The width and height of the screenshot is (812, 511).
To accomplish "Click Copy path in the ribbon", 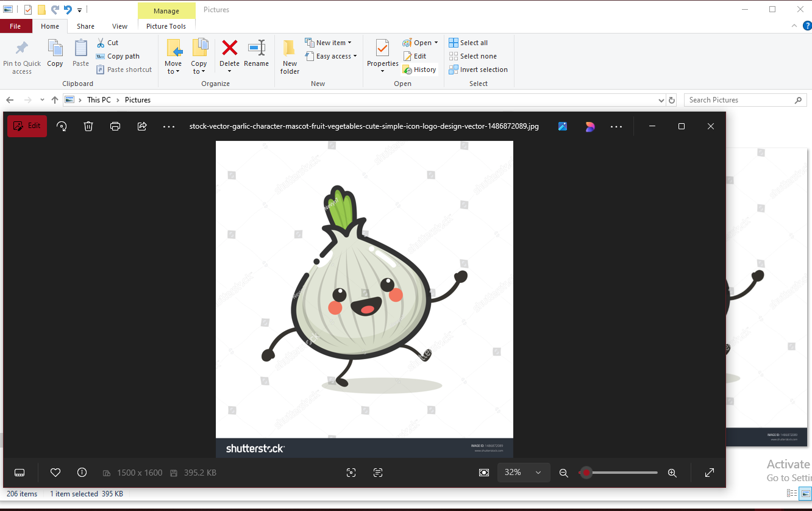I will [118, 56].
